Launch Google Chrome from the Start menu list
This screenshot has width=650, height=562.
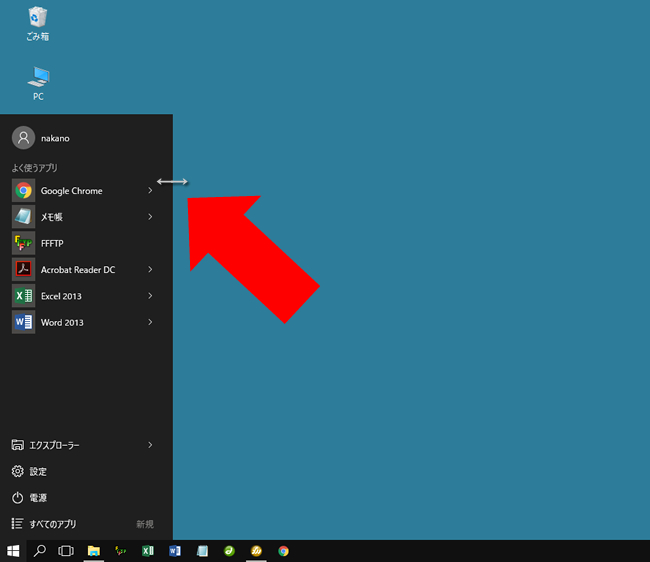83,191
